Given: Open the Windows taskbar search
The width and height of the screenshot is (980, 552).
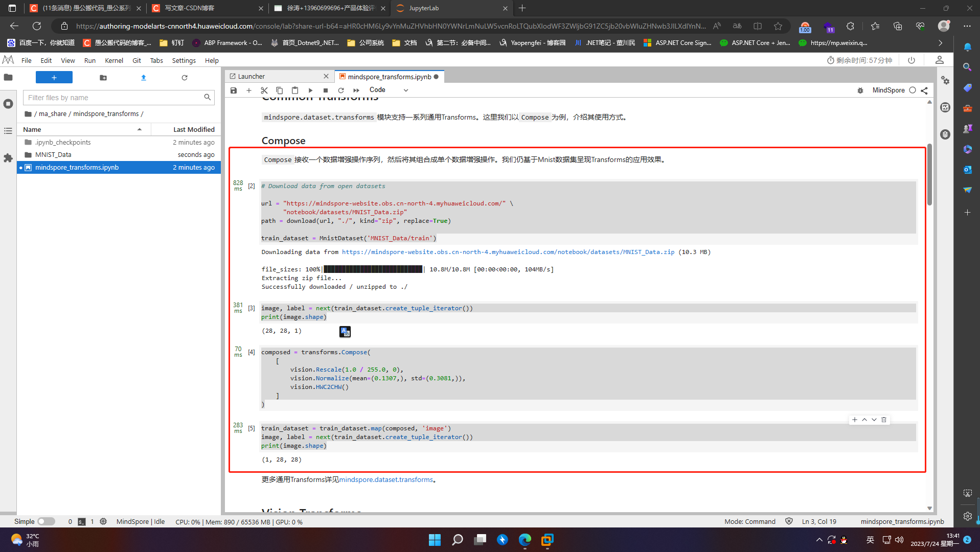Looking at the screenshot, I should click(457, 540).
